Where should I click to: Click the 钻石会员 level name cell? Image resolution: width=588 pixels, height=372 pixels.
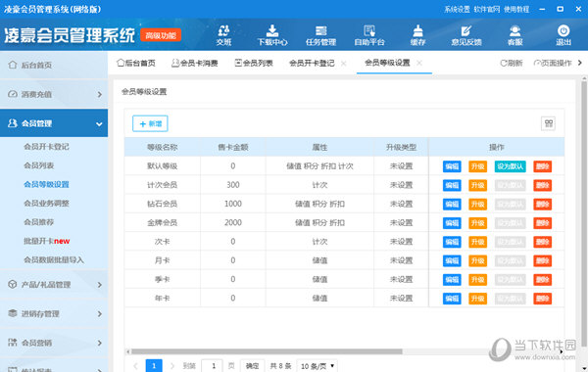(x=162, y=204)
